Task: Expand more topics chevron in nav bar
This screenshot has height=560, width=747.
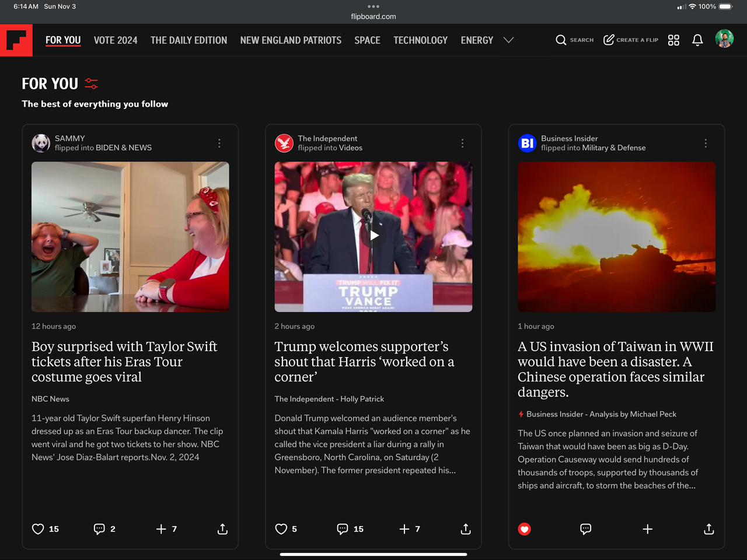Action: [509, 40]
